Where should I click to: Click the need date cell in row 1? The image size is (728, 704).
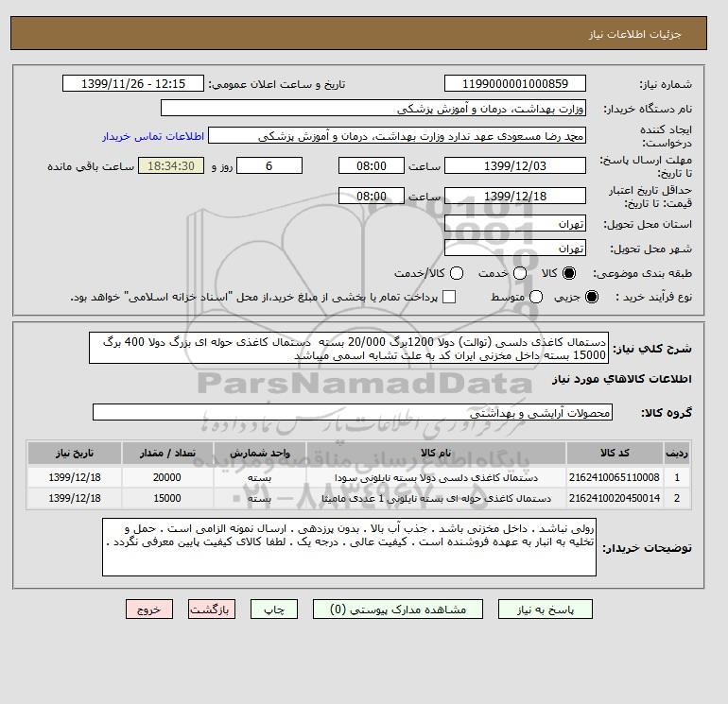pos(75,477)
